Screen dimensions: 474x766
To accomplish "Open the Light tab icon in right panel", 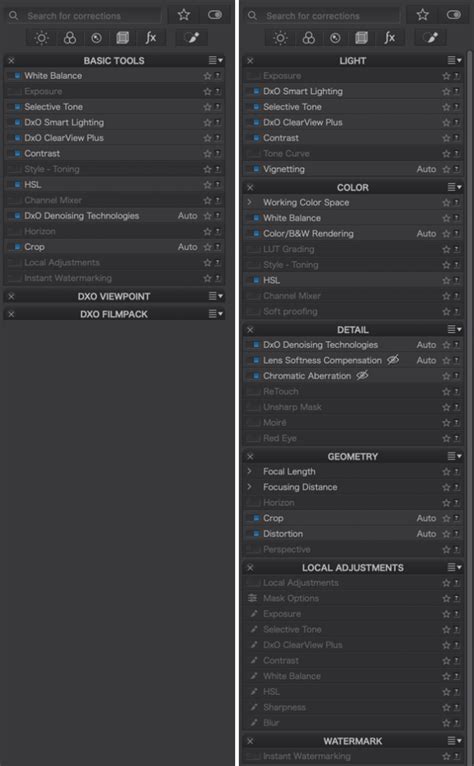I will pyautogui.click(x=280, y=38).
